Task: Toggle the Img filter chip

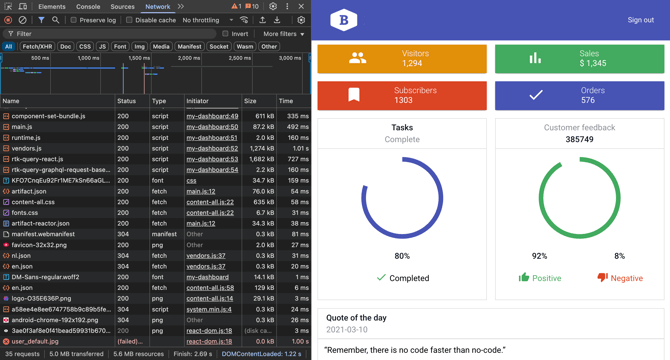Action: (x=139, y=47)
